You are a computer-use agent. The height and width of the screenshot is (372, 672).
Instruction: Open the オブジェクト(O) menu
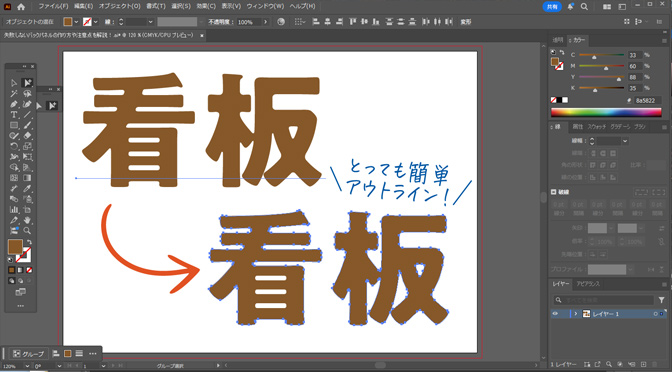[119, 6]
